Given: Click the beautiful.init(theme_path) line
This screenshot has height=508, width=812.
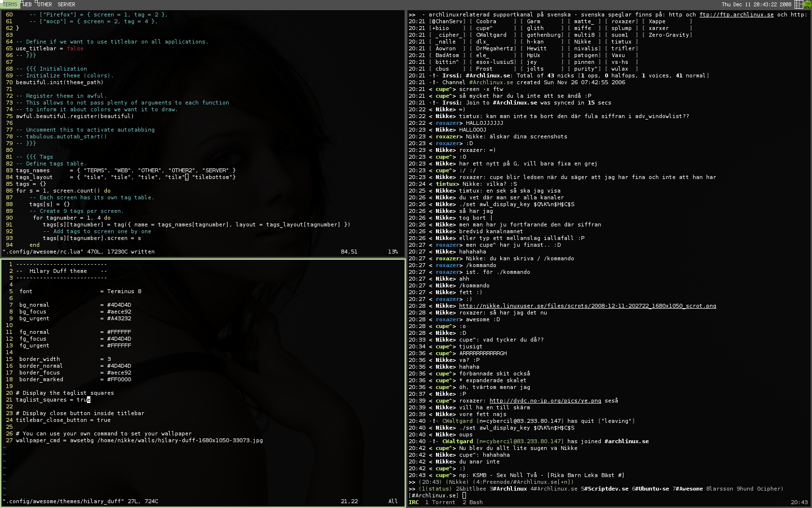Looking at the screenshot, I should click(x=60, y=82).
